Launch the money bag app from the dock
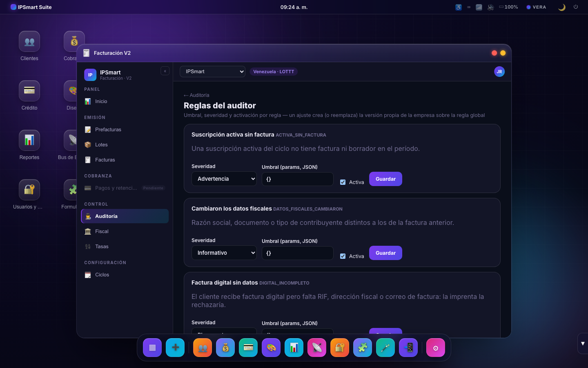Viewport: 588px width, 368px height. click(x=225, y=348)
